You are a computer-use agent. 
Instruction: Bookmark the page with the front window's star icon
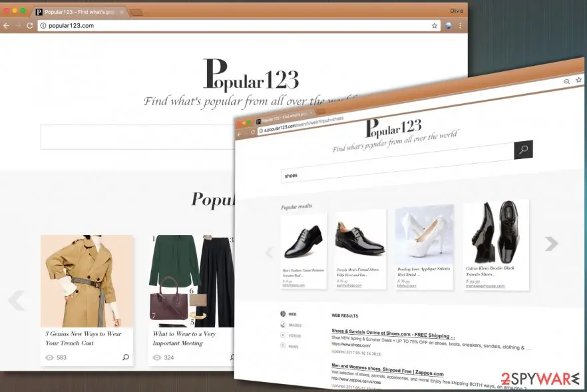pyautogui.click(x=579, y=79)
